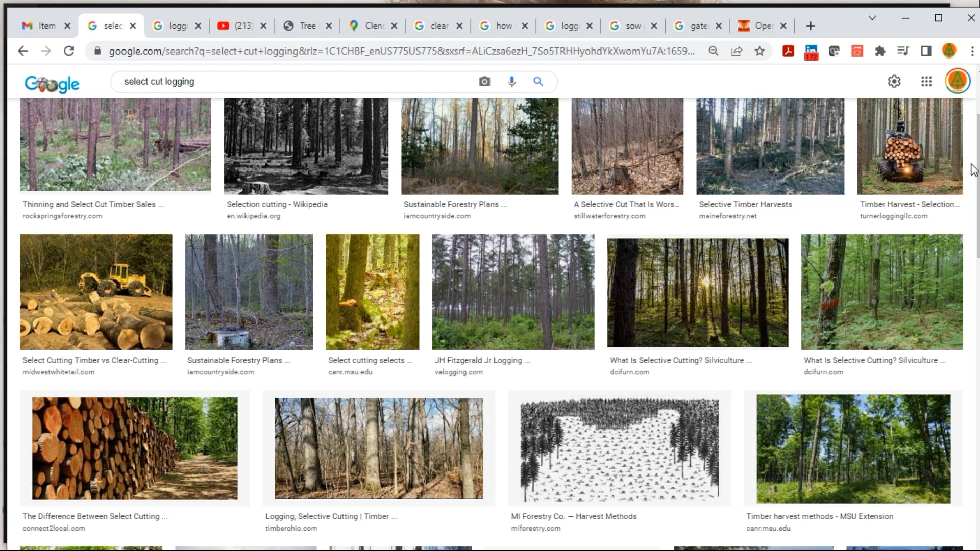Open the Adobe Acrobat extension
980x551 pixels.
point(788,51)
